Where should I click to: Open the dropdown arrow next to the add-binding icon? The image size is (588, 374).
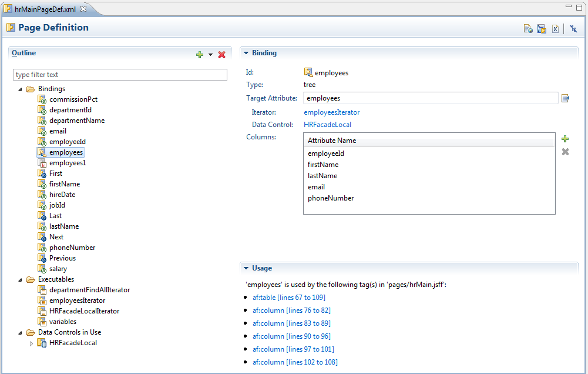(x=210, y=54)
